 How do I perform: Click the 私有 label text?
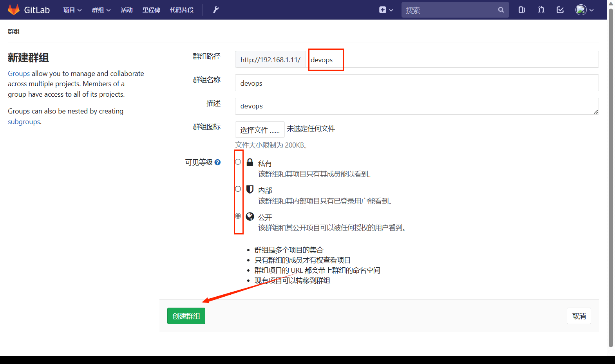point(265,163)
